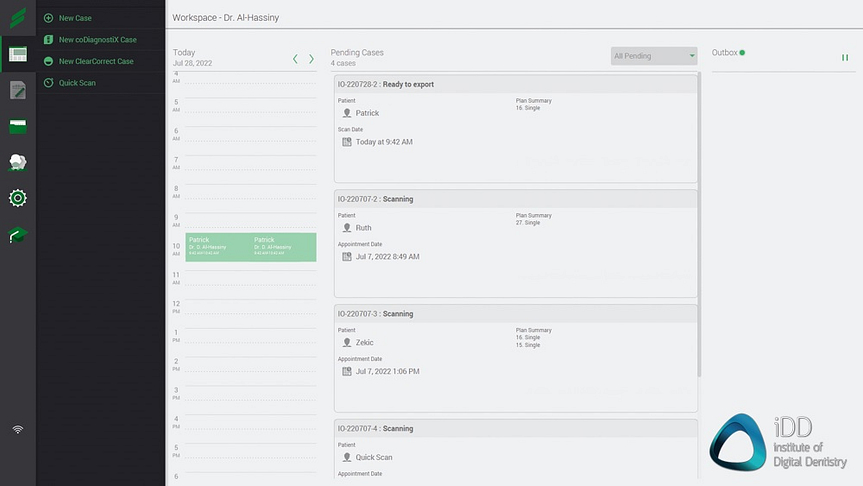863x486 pixels.
Task: Open the settings gear icon
Action: pyautogui.click(x=18, y=198)
